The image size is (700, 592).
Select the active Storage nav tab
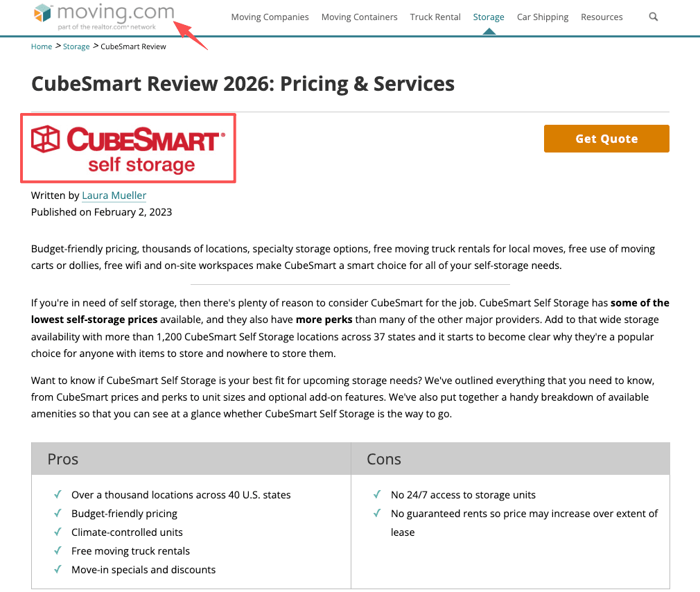(488, 17)
